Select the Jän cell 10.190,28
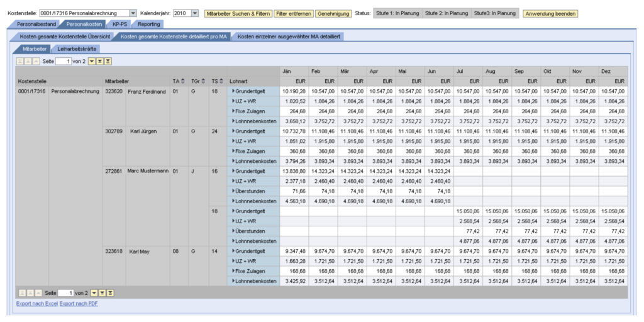The width and height of the screenshot is (644, 322). tap(294, 91)
